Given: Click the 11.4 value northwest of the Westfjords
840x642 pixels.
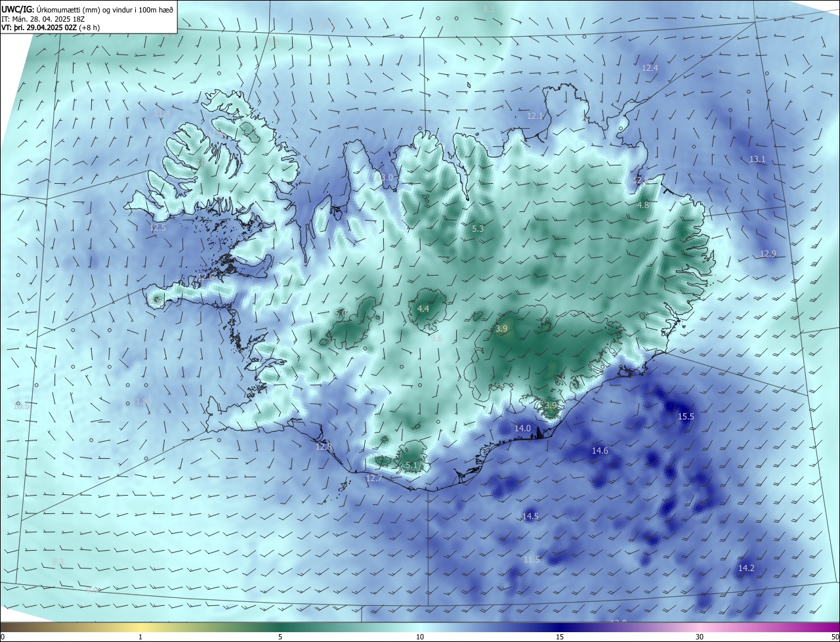Looking at the screenshot, I should click(x=161, y=114).
